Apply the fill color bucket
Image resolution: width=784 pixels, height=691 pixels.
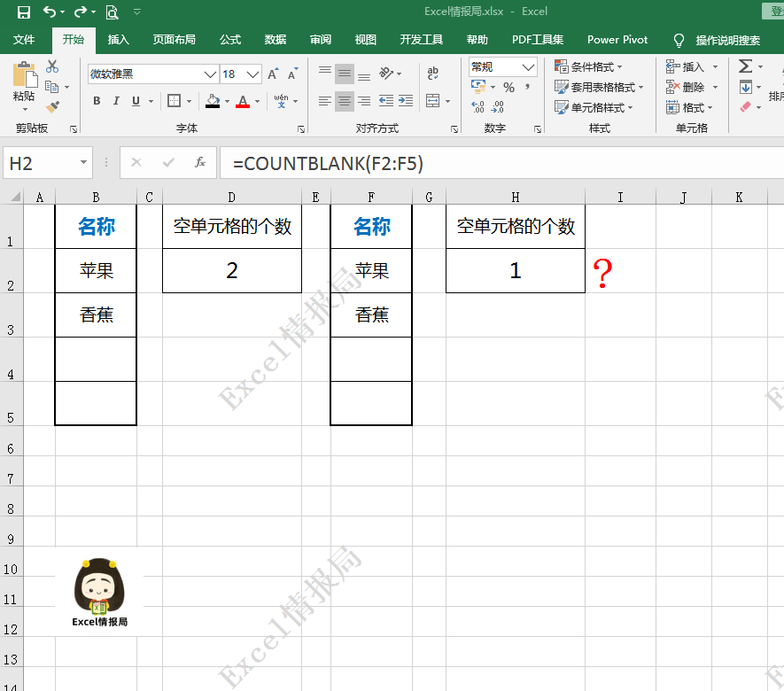pyautogui.click(x=213, y=101)
